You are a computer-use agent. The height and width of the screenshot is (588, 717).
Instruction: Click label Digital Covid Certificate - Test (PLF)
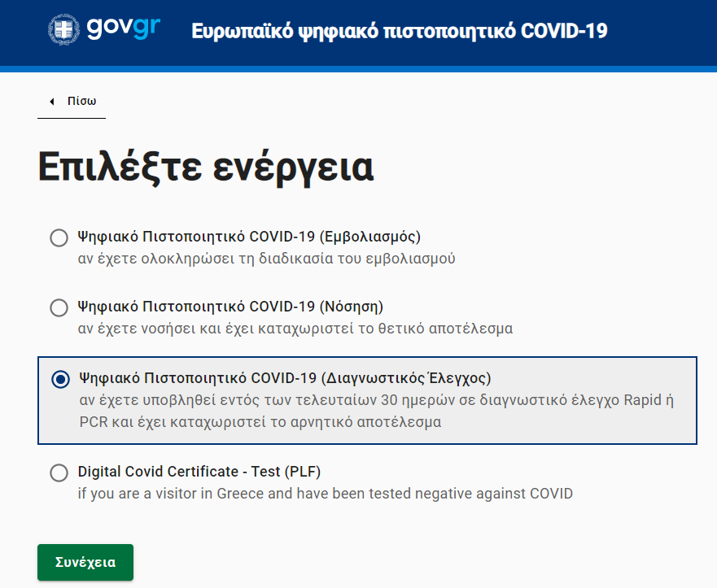199,472
